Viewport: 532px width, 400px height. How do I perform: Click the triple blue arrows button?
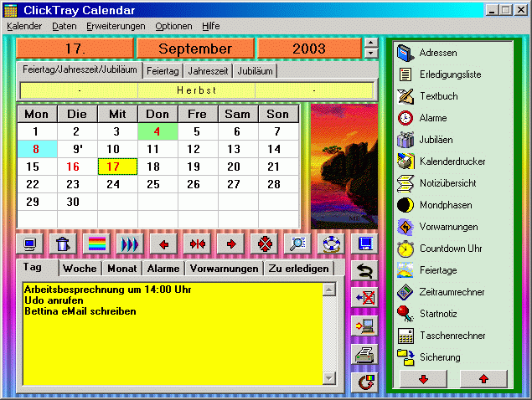[x=130, y=244]
